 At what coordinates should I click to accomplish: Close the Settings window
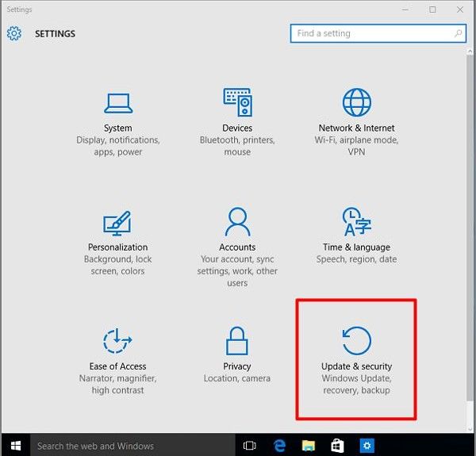pos(460,10)
